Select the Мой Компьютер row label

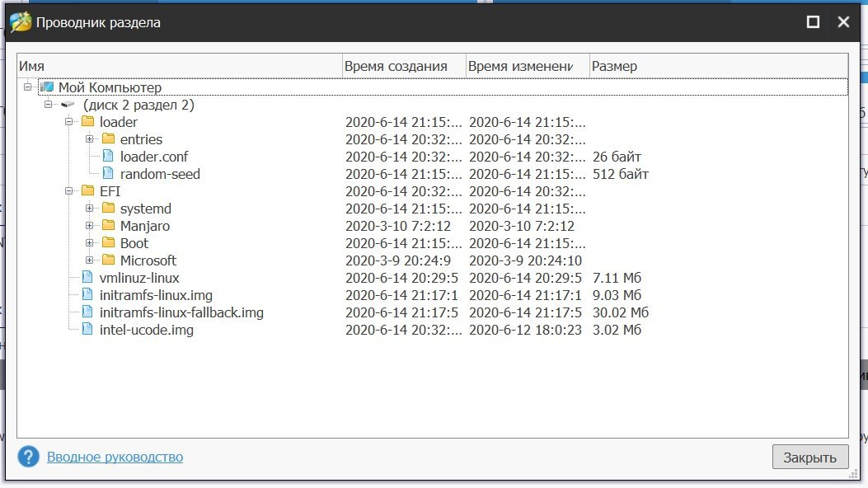pyautogui.click(x=110, y=87)
